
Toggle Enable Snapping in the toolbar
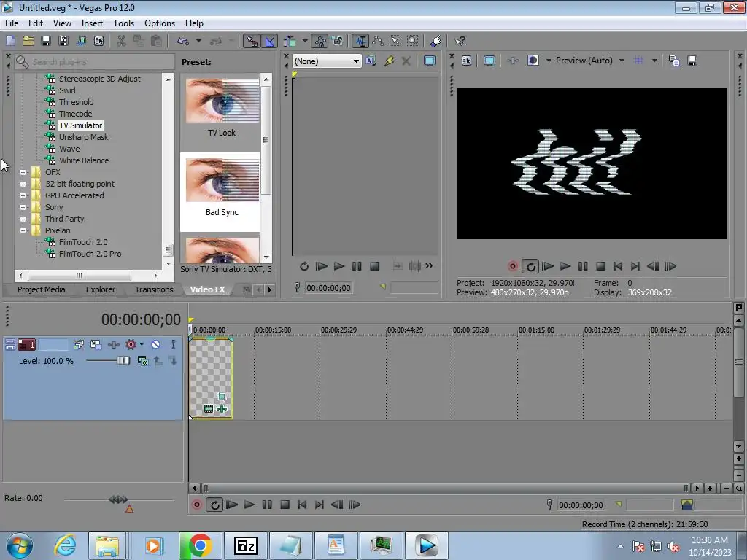pos(252,41)
